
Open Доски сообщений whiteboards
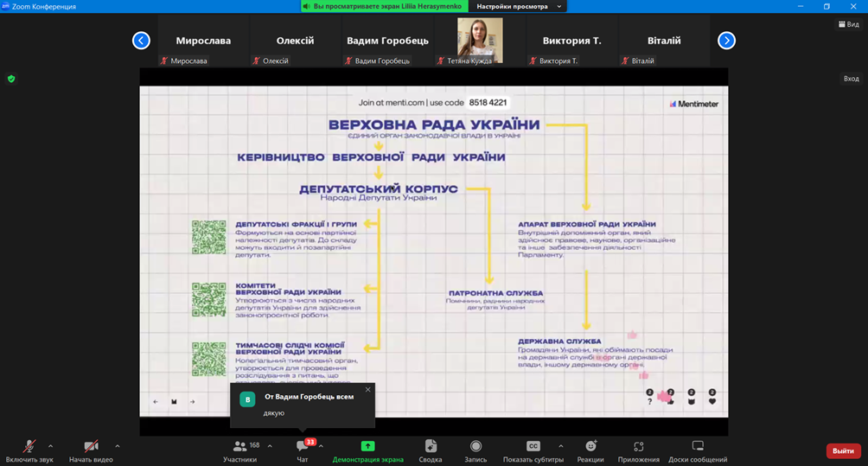(x=698, y=449)
